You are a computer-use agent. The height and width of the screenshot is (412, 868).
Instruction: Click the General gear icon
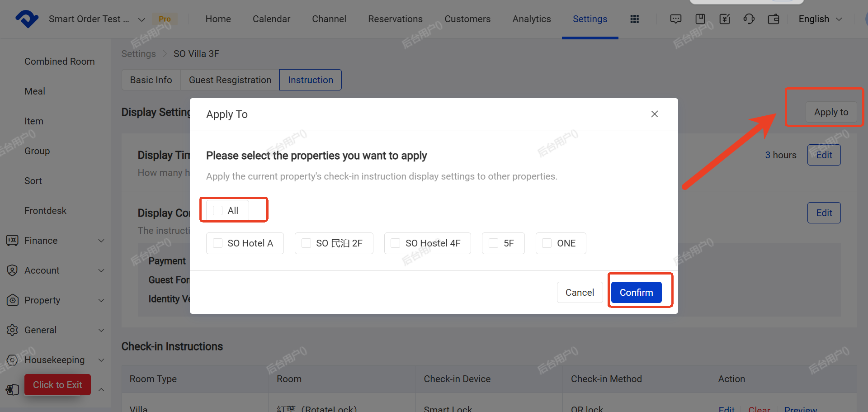click(12, 330)
